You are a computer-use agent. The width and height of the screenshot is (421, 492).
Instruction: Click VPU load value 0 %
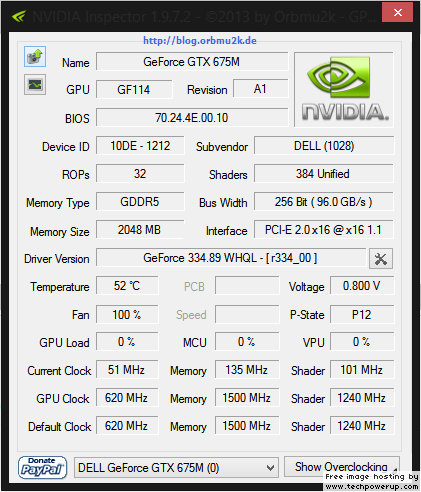point(362,342)
